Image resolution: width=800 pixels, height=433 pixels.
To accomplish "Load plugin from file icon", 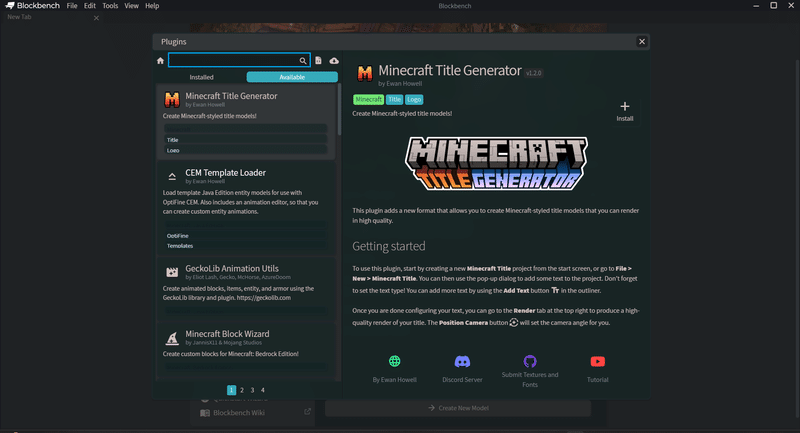I will pos(318,61).
